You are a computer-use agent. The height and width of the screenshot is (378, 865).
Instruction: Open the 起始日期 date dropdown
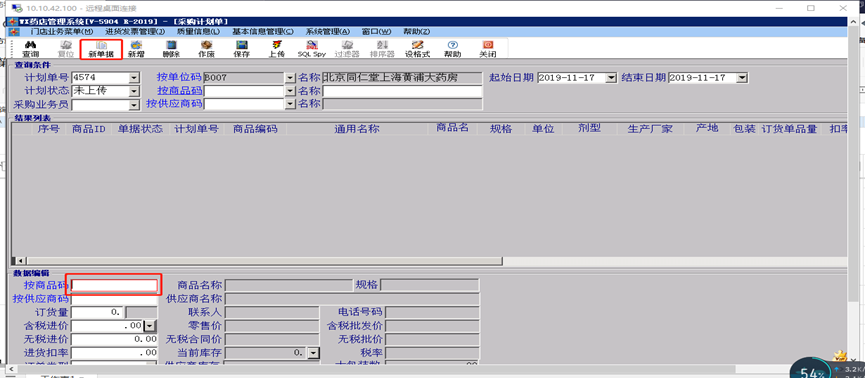pyautogui.click(x=611, y=78)
